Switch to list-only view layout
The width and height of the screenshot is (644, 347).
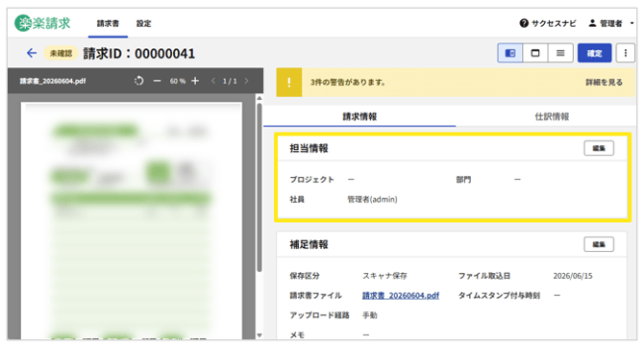tap(560, 53)
